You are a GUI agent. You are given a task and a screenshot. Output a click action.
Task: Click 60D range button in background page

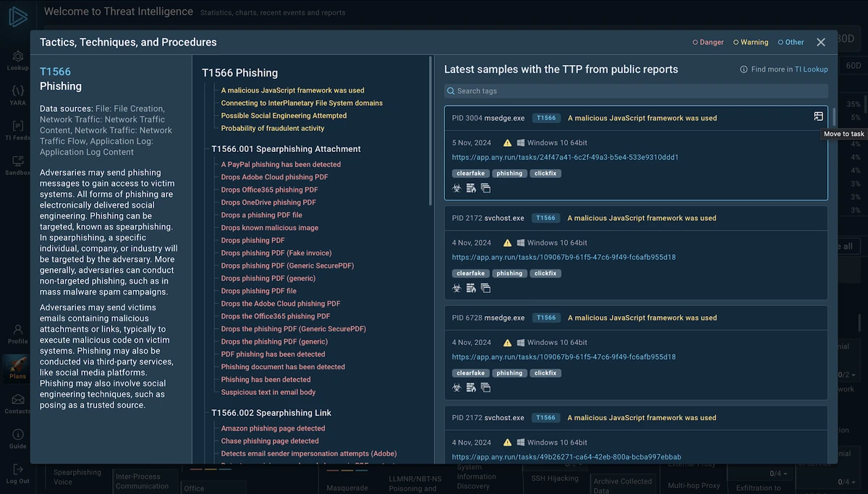click(x=854, y=65)
